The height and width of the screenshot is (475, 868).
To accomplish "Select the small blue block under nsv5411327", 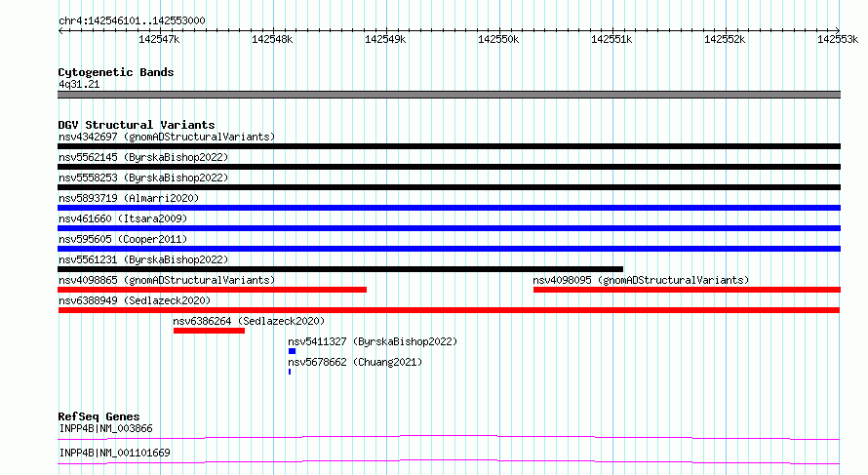I will (293, 351).
